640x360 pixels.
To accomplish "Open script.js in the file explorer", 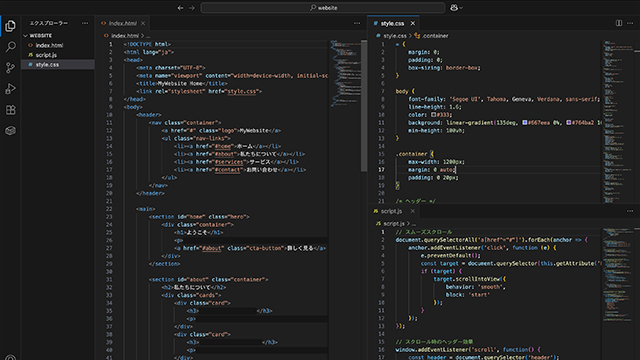I will click(x=46, y=55).
